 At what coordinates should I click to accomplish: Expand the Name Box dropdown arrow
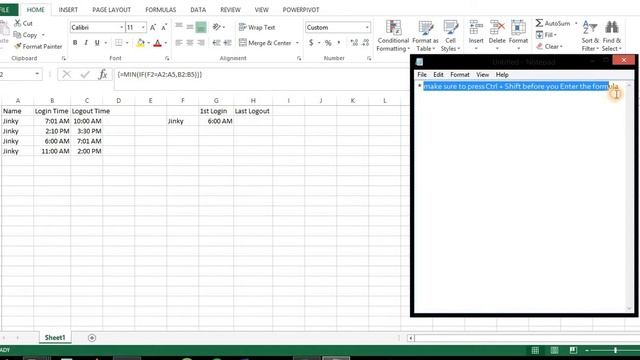tap(37, 74)
